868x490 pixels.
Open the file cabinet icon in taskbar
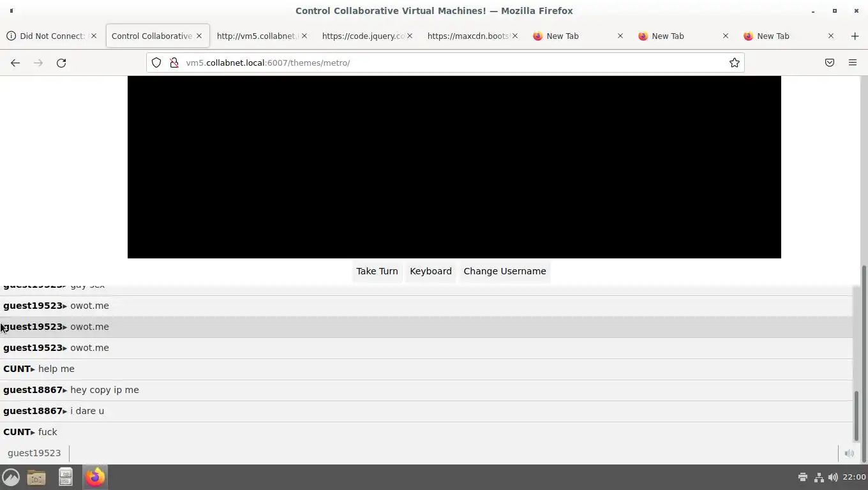click(x=66, y=477)
